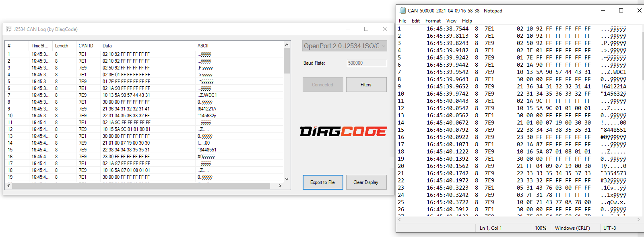Open the Format menu in Notepad

pyautogui.click(x=433, y=21)
